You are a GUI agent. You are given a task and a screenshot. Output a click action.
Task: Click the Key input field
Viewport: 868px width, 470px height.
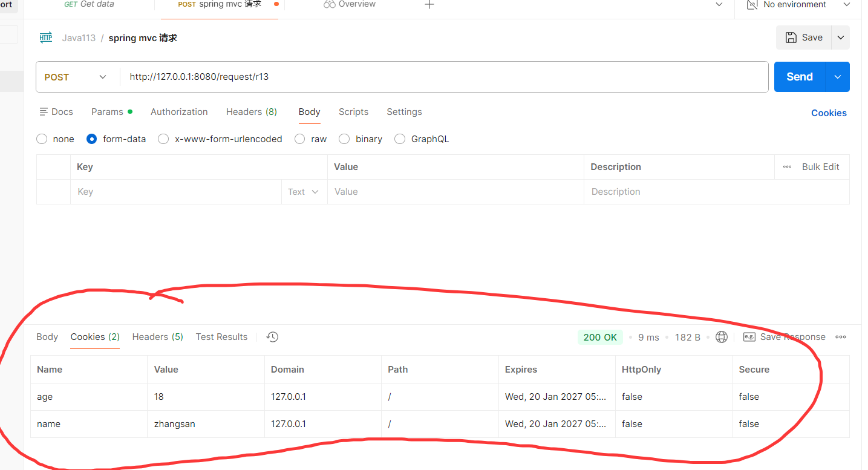(176, 192)
